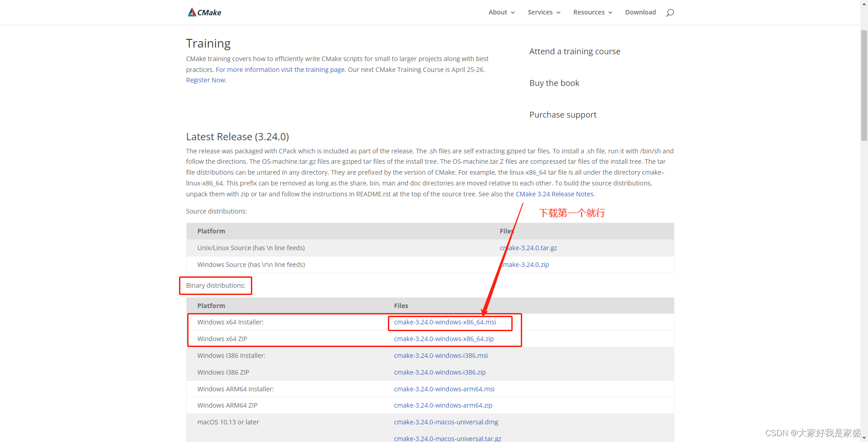Expand the Resources menu

tap(593, 12)
